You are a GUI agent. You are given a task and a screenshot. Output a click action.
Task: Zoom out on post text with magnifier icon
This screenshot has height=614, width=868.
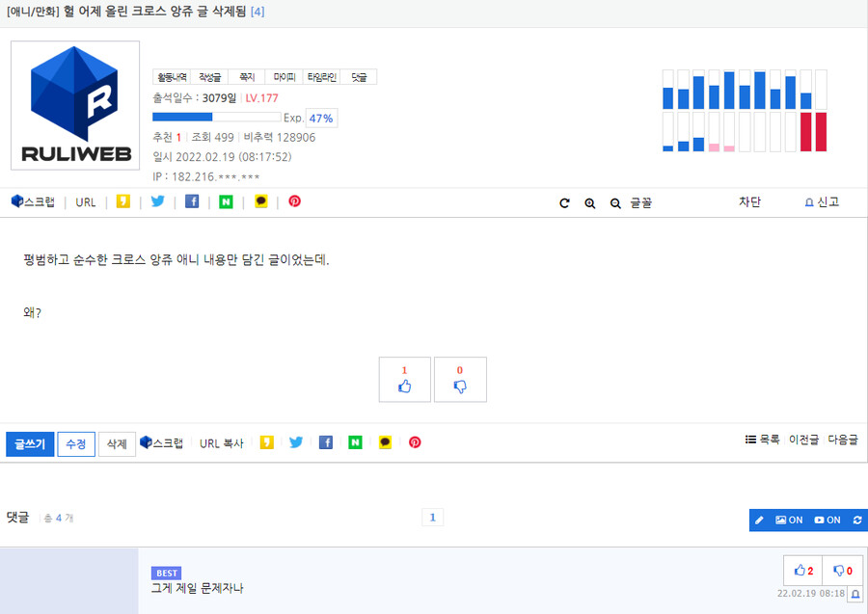coord(615,202)
